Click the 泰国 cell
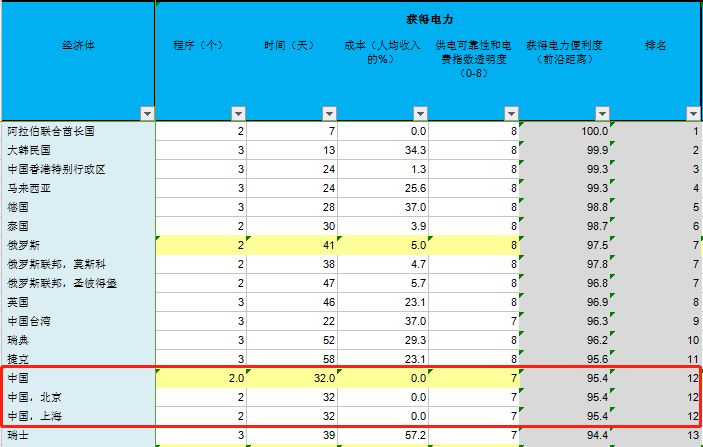703x447 pixels. 78,226
